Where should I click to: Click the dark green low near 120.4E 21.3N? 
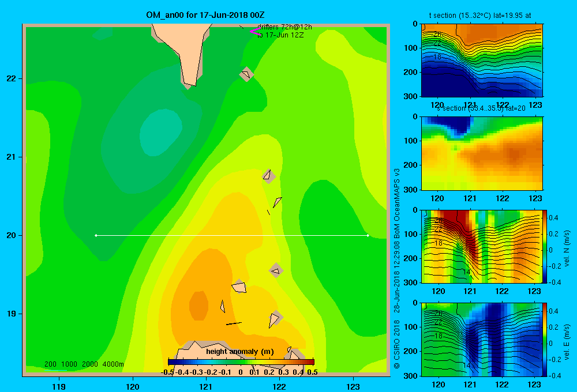click(x=161, y=133)
